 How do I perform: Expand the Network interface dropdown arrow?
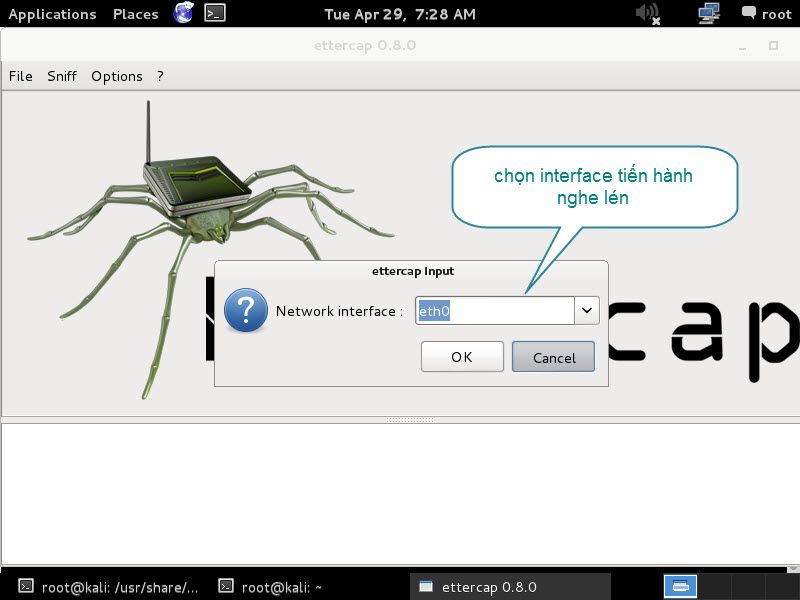coord(587,310)
